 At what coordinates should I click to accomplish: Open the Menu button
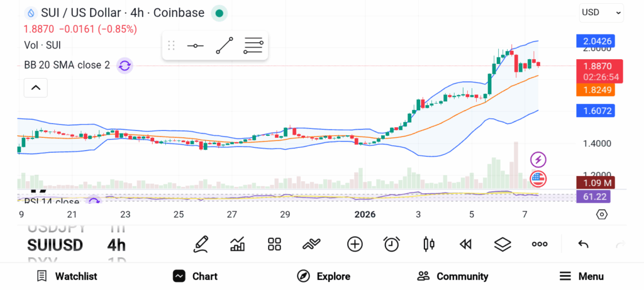pyautogui.click(x=582, y=276)
